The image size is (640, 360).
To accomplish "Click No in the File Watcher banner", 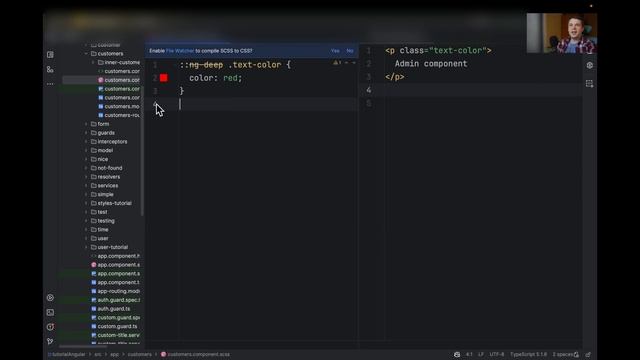I will tap(350, 51).
